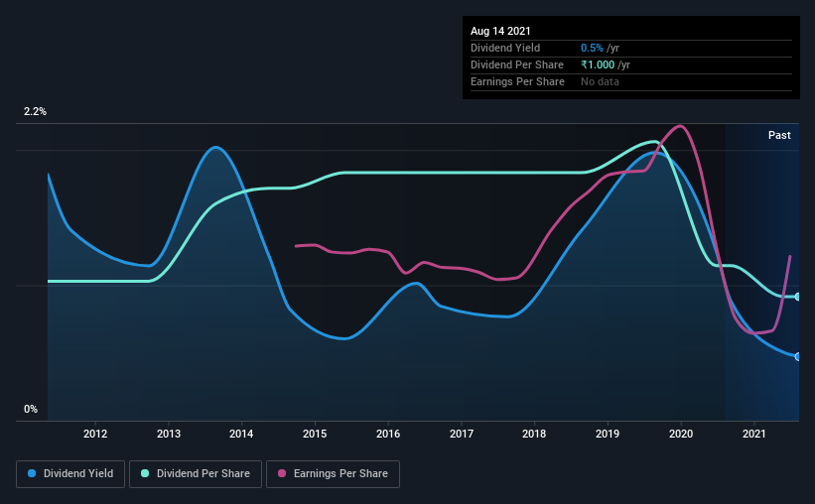Toggle the Earnings Per Share legend button

click(333, 474)
